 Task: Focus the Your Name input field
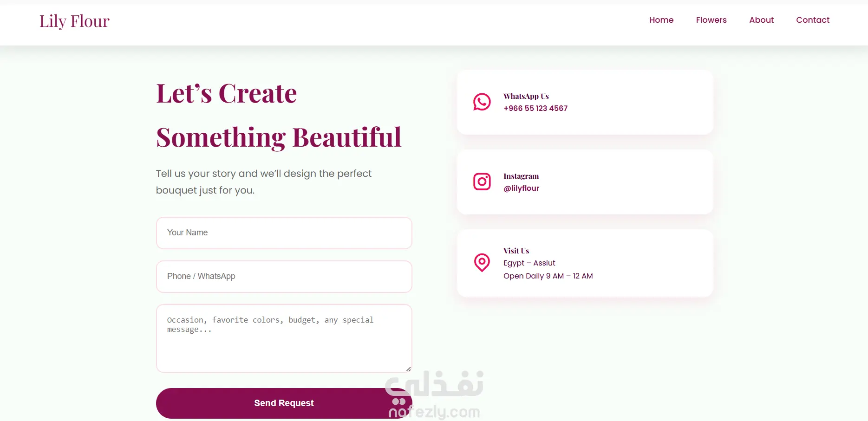pyautogui.click(x=284, y=233)
